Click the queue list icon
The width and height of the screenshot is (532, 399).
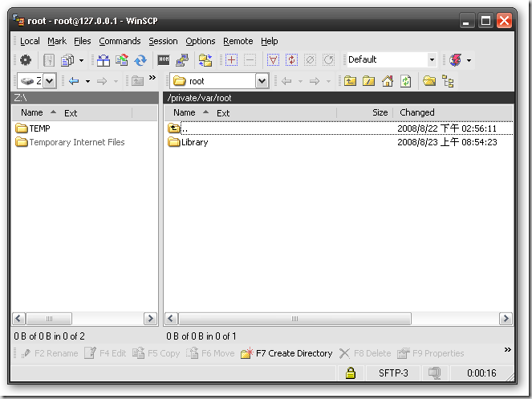pos(67,60)
